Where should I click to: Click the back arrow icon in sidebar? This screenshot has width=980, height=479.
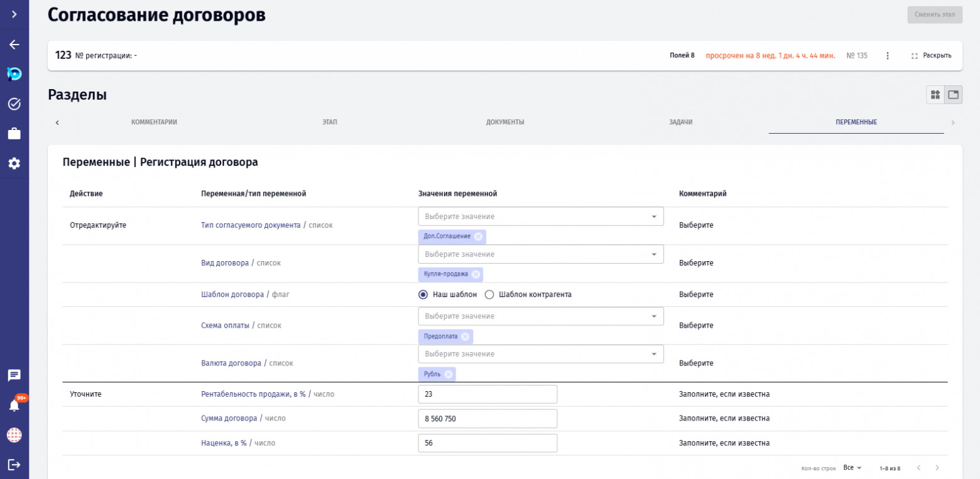coord(14,45)
